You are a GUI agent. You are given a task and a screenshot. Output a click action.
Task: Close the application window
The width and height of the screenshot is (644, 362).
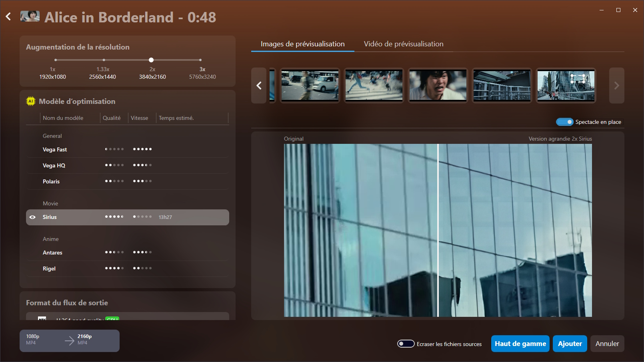[x=635, y=10]
